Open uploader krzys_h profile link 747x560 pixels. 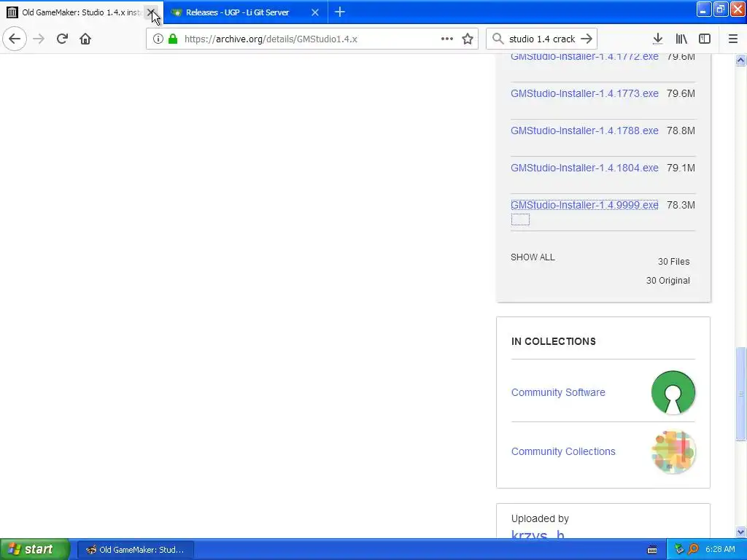tap(538, 534)
